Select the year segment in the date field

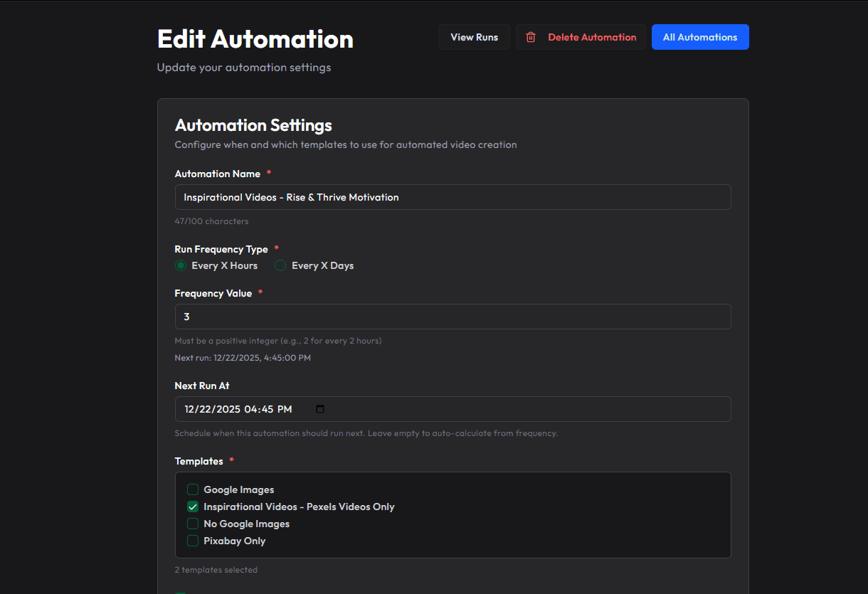tap(229, 409)
